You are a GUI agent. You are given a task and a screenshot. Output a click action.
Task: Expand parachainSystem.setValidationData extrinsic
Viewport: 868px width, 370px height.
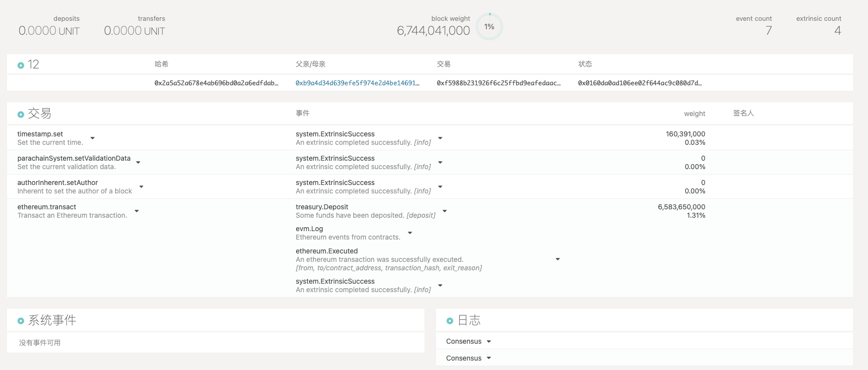pos(138,163)
